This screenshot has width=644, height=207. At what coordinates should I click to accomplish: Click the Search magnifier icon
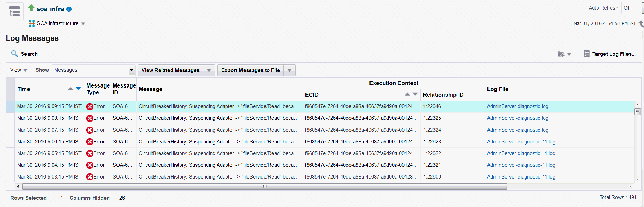point(14,54)
